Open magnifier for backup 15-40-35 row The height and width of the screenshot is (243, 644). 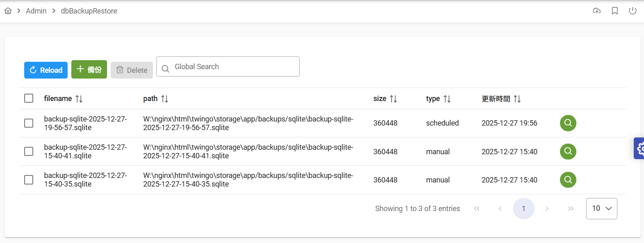click(x=568, y=180)
